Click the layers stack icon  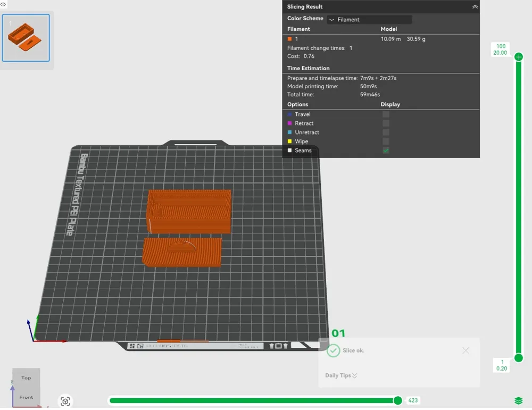pyautogui.click(x=519, y=400)
